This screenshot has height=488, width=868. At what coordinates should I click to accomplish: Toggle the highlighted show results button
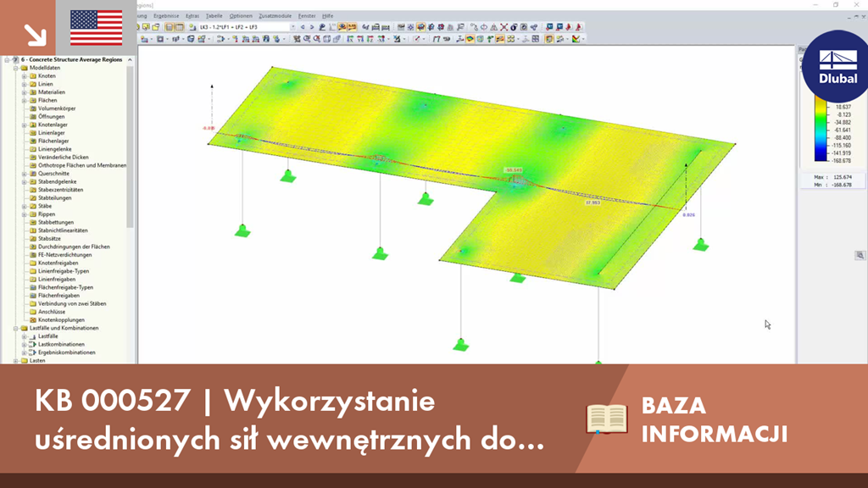342,27
